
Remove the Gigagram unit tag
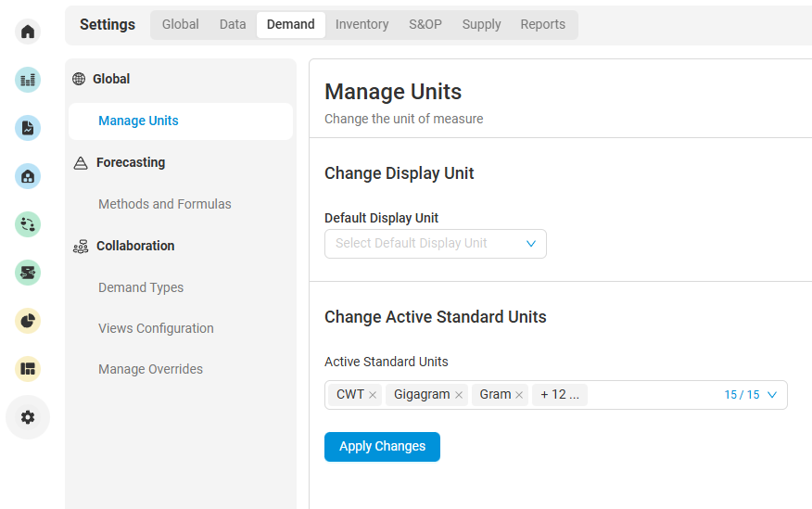[458, 395]
